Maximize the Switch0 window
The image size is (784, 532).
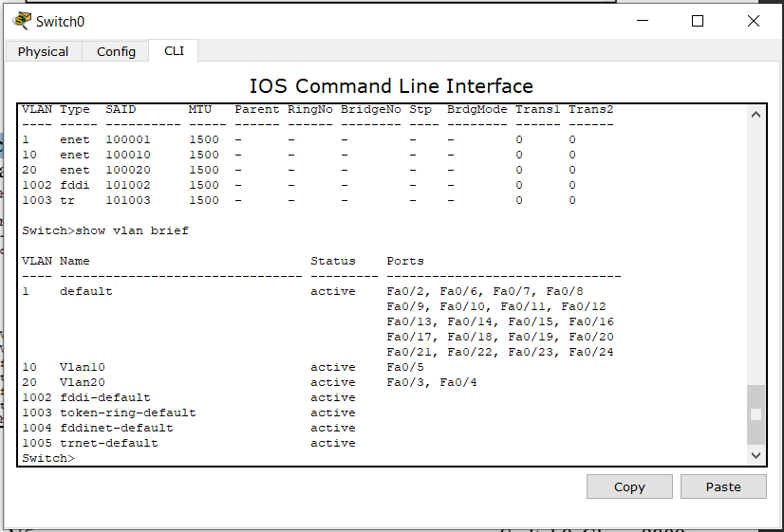click(698, 21)
